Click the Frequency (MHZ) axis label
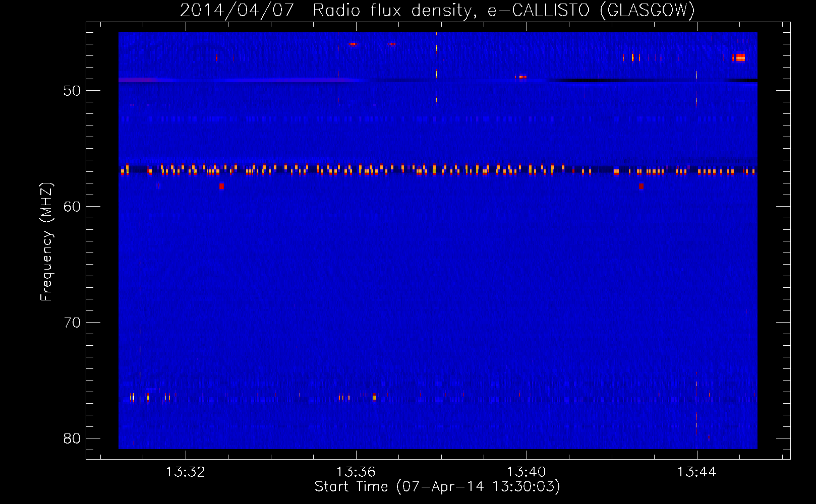 (46, 242)
